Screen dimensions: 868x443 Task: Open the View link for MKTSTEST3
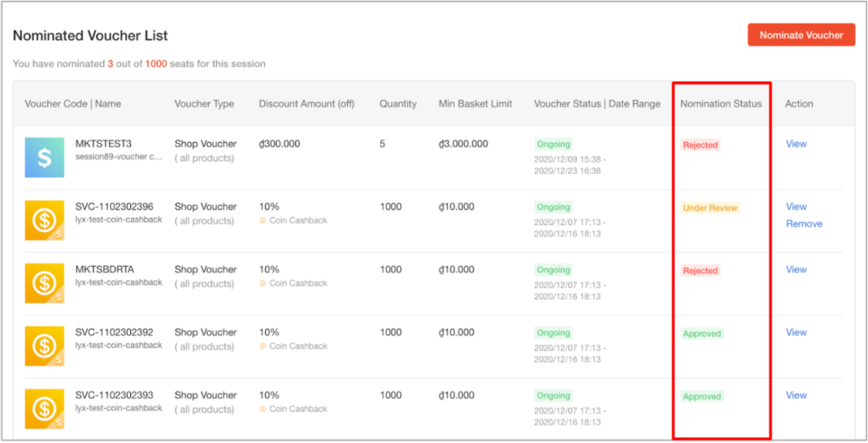point(796,144)
